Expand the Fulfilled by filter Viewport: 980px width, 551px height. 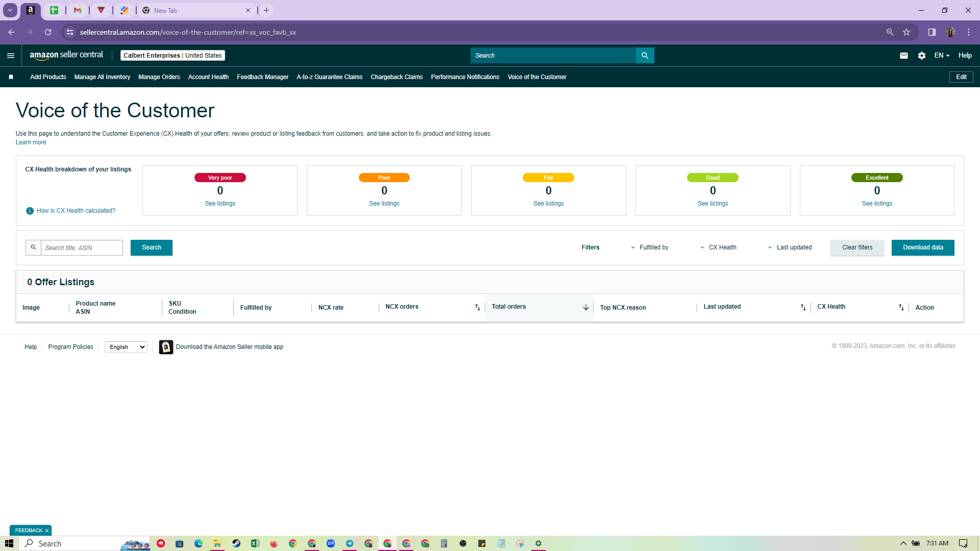tap(649, 247)
